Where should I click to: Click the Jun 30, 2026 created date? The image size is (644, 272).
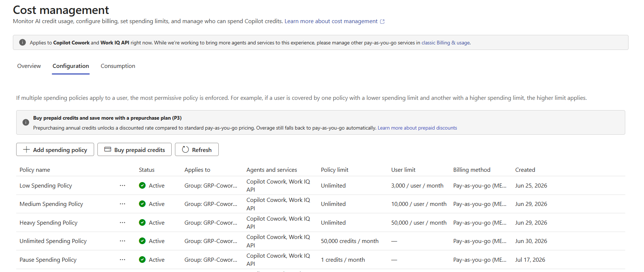531,241
